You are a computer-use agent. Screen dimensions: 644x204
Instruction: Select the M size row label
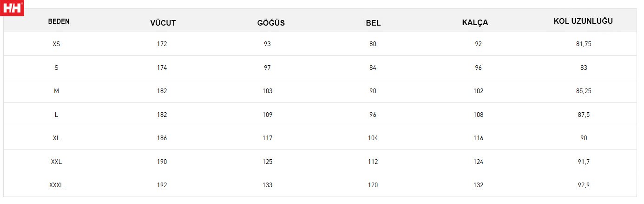56,91
